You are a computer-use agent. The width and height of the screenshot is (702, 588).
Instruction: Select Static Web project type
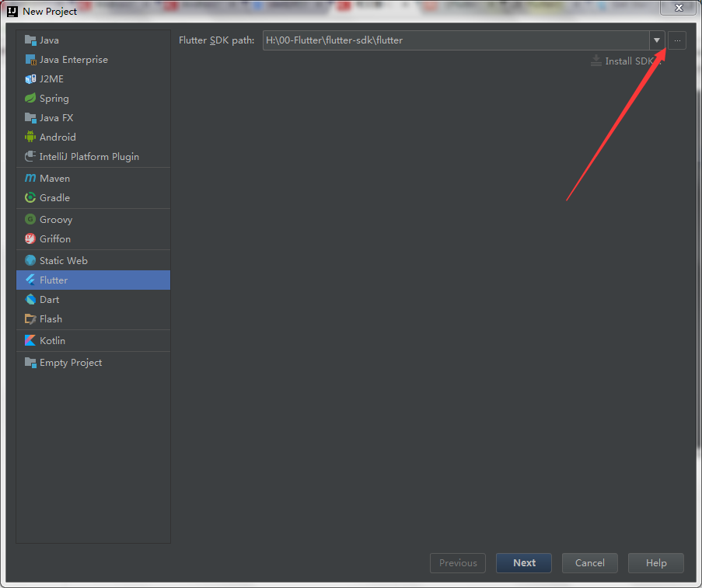pos(63,261)
